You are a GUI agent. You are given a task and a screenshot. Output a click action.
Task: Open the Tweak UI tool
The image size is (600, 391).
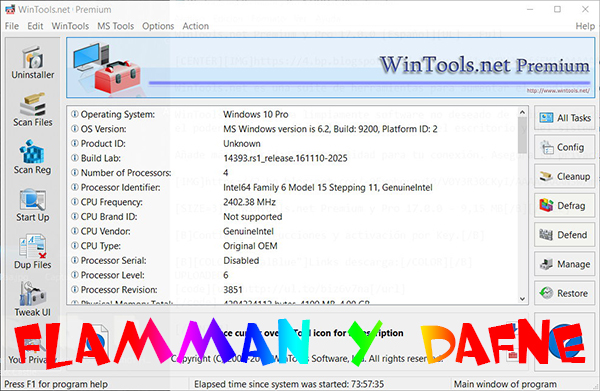tap(33, 300)
